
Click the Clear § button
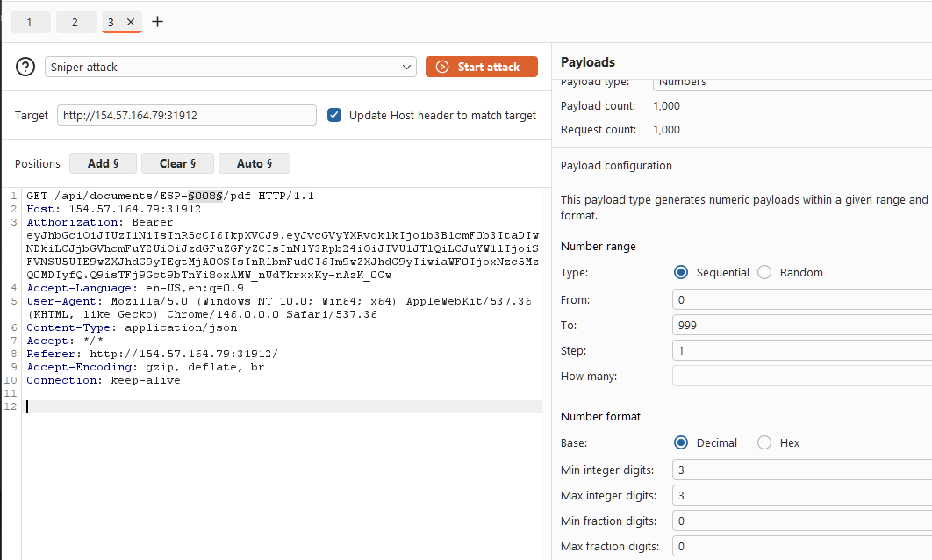point(177,163)
